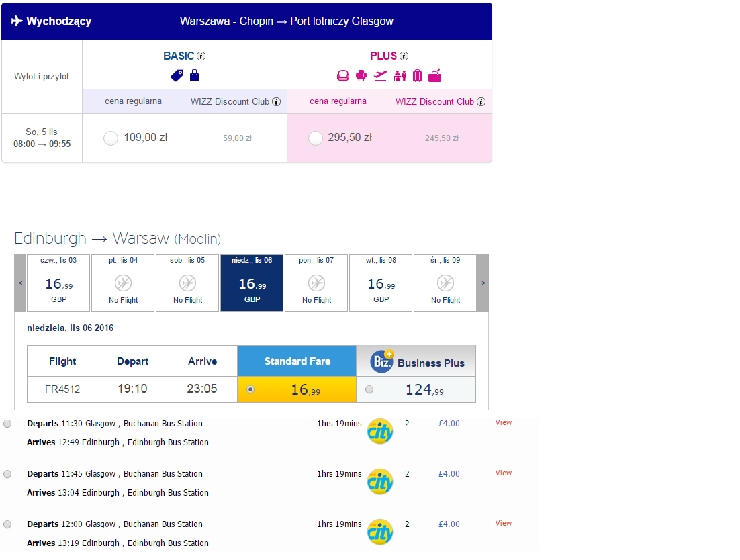Show earlier dates with the left arrow

coord(20,283)
